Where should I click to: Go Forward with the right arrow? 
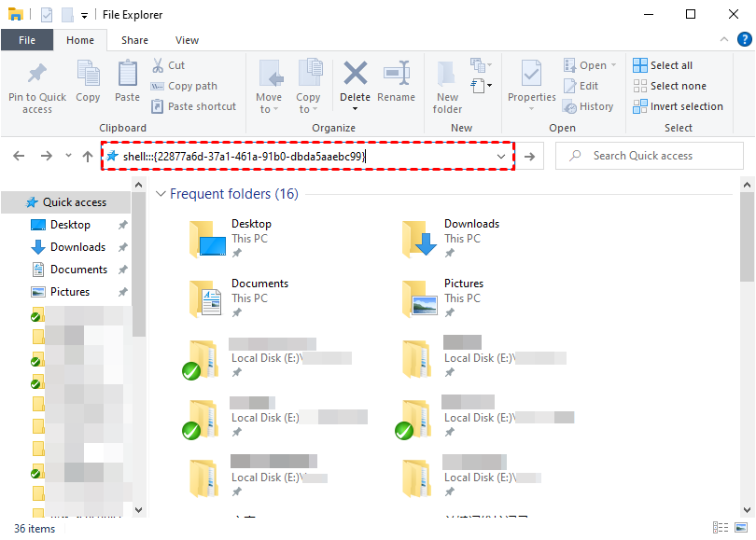47,156
